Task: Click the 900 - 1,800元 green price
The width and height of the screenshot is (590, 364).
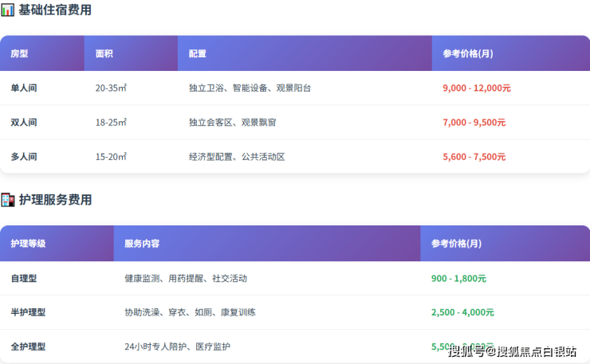Action: coord(458,279)
